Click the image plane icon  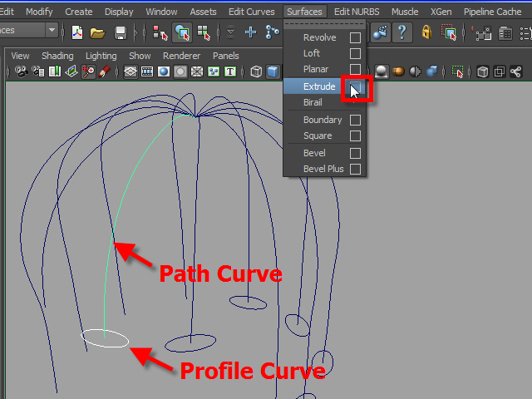(x=71, y=71)
